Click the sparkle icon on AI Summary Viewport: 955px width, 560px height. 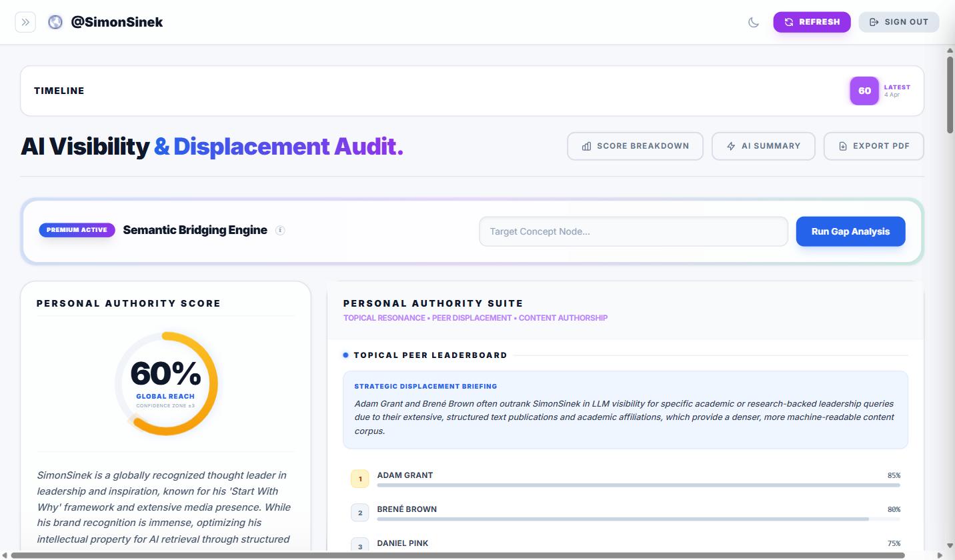(x=732, y=146)
